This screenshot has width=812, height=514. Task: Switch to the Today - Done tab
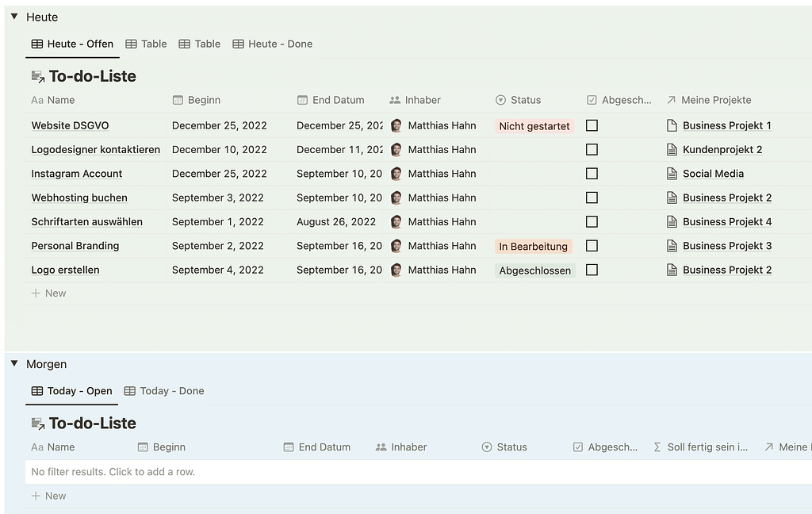click(164, 391)
